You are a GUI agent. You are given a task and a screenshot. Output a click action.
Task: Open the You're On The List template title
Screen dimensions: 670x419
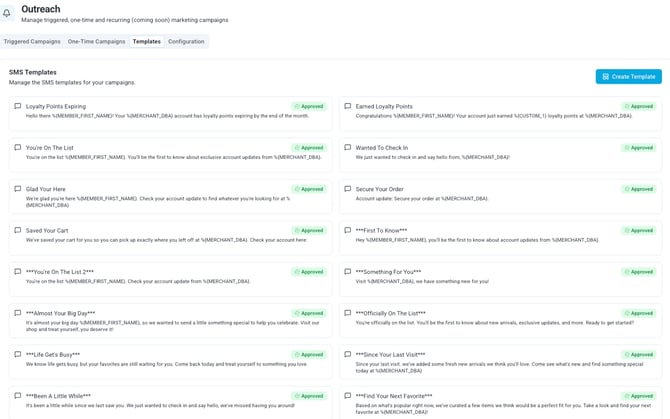[50, 148]
